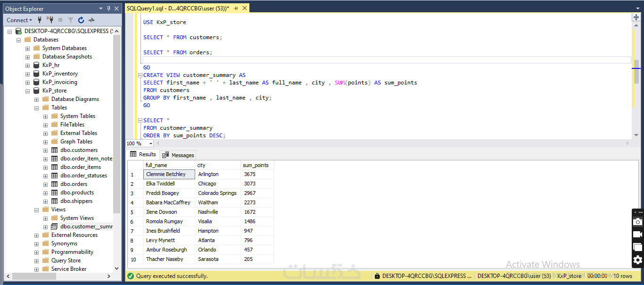Click the editor split-window handle icon

[x=636, y=17]
